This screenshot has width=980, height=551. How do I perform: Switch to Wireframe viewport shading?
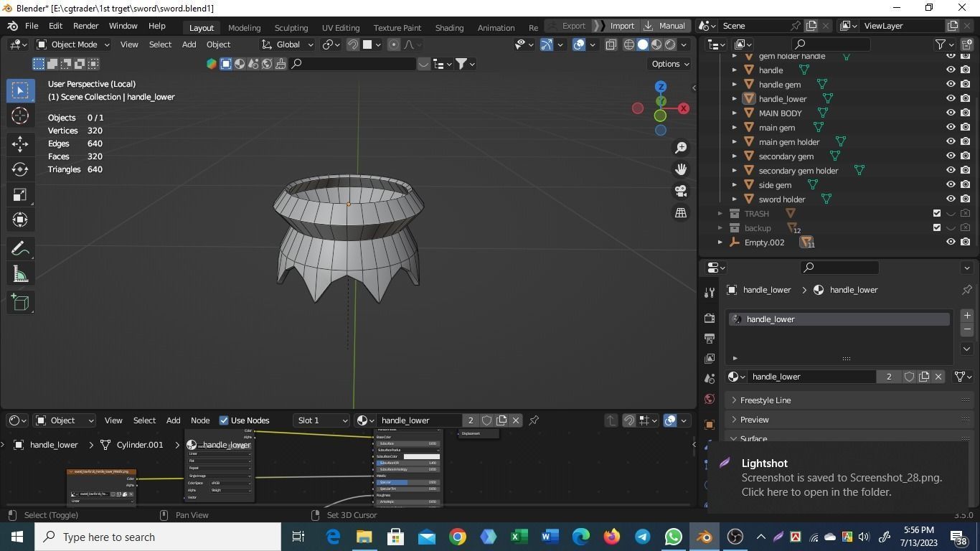tap(629, 44)
